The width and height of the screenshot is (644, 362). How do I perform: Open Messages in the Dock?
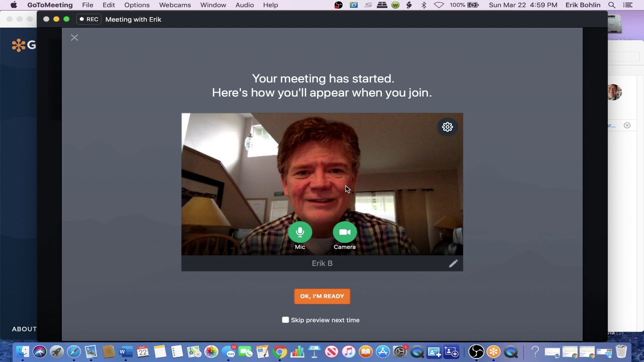click(x=229, y=352)
